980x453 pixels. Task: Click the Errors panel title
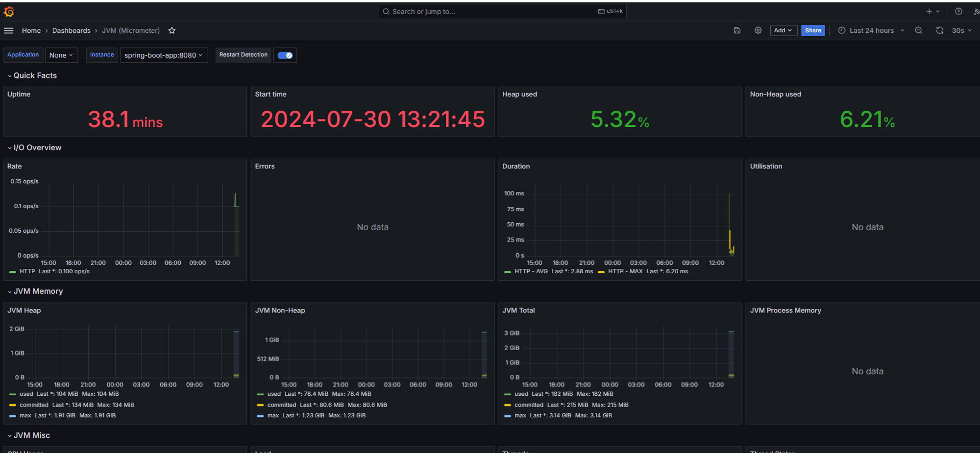click(x=265, y=166)
